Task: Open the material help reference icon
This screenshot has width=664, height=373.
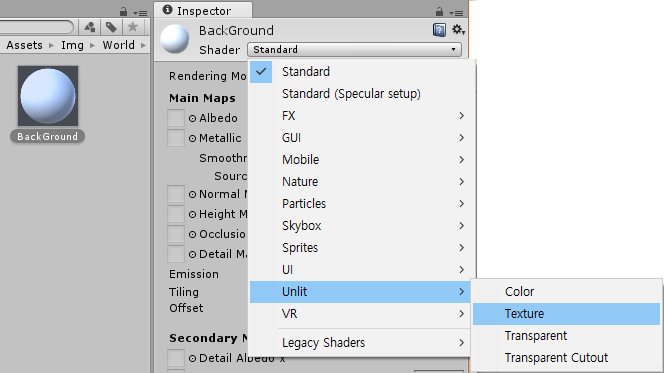Action: click(439, 30)
